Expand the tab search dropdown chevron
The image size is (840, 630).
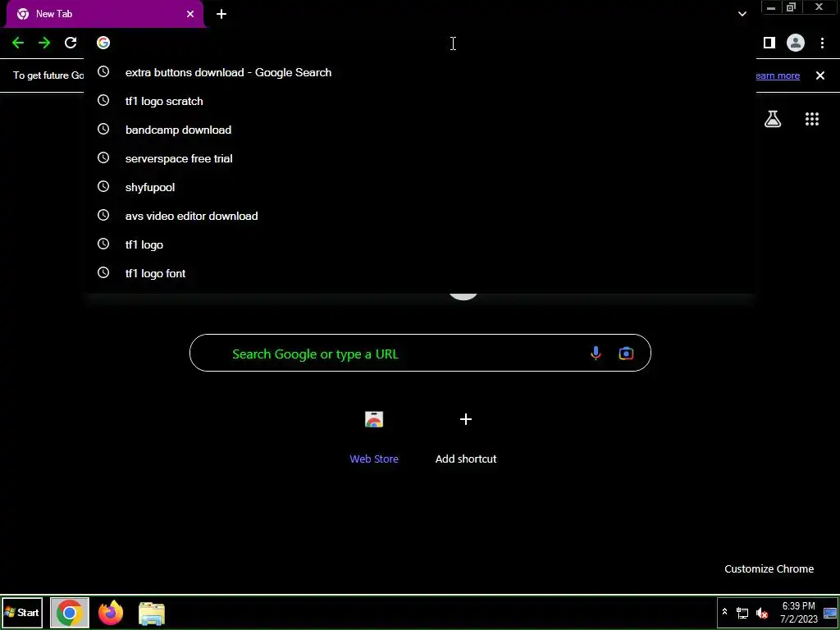[742, 14]
